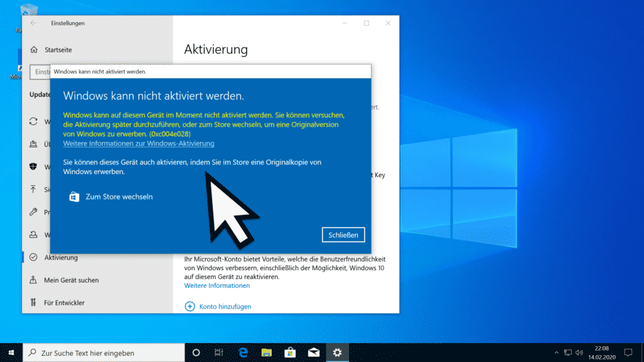Image resolution: width=644 pixels, height=362 pixels.
Task: Open Task View on the taskbar
Action: (x=219, y=353)
